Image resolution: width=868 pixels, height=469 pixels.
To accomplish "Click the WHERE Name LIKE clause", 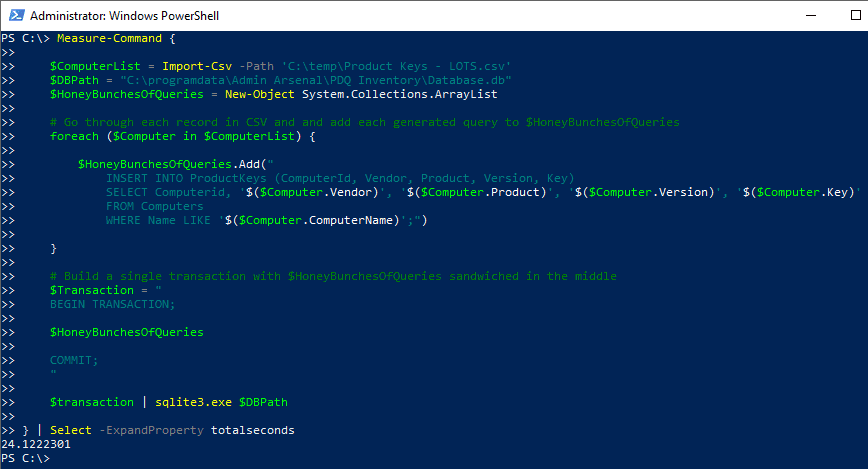I will pos(158,220).
